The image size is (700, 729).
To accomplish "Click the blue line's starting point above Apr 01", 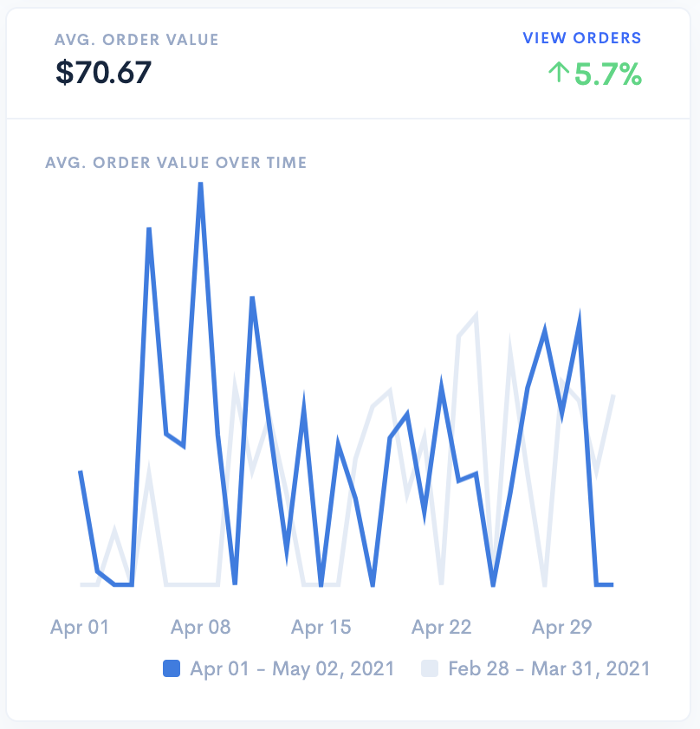I will [81, 472].
